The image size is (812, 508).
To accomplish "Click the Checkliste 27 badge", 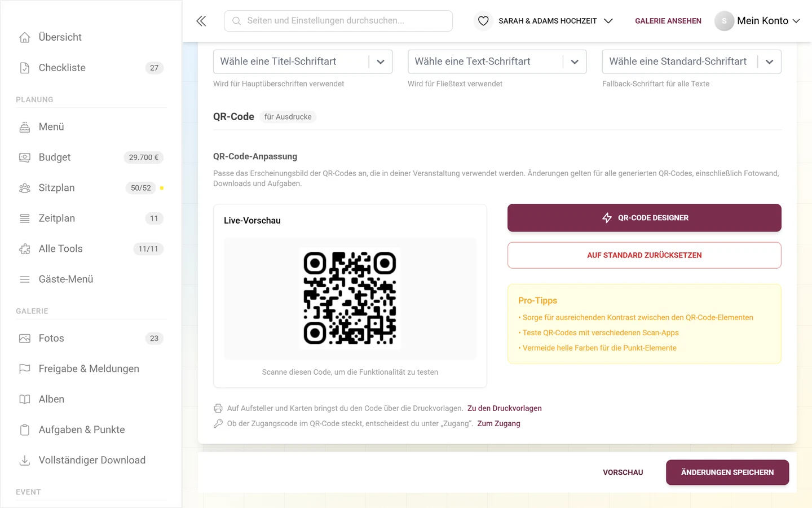I will pyautogui.click(x=155, y=68).
